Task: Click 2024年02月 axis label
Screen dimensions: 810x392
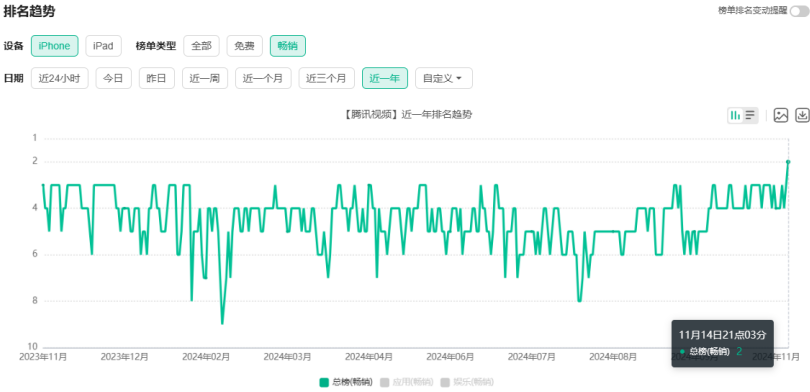Action: [x=206, y=357]
